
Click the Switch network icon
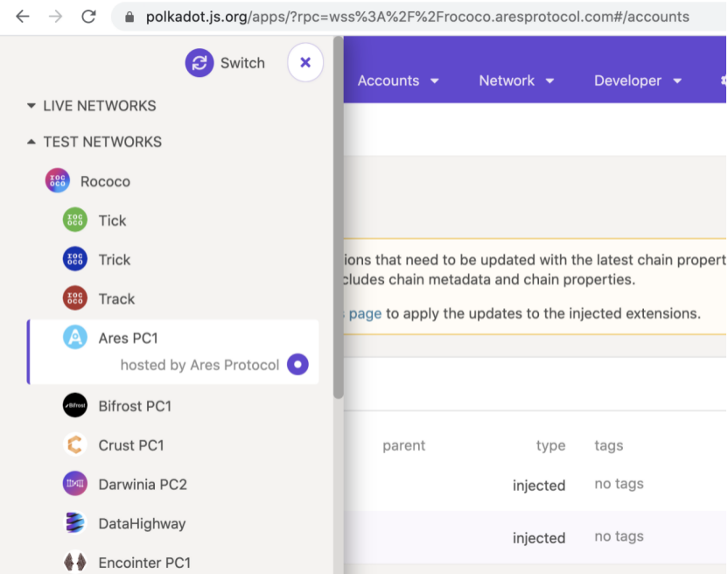pos(199,63)
